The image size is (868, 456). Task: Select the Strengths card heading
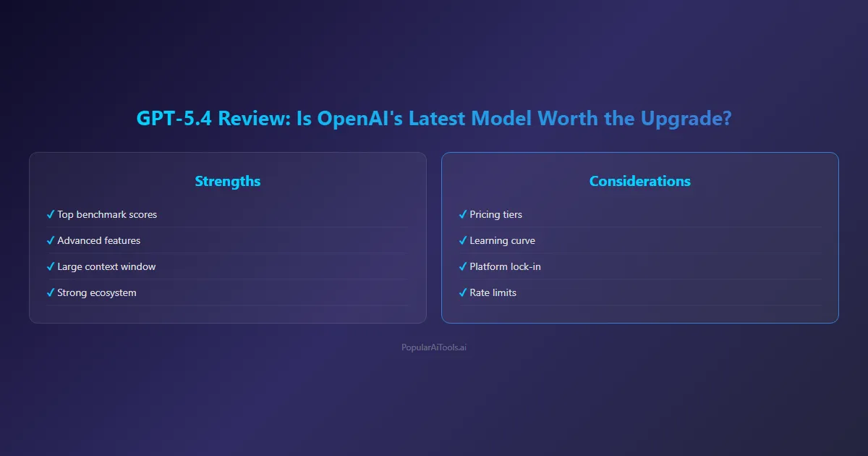(x=228, y=181)
